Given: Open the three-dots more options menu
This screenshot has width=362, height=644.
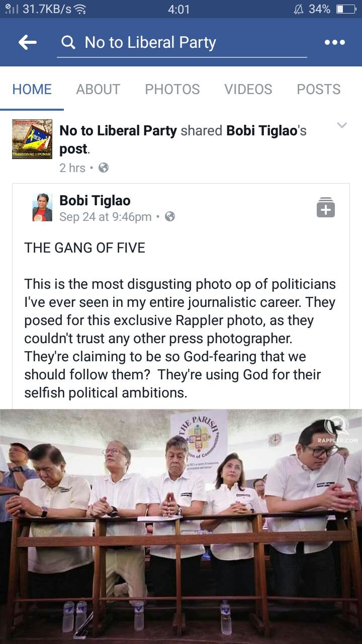Looking at the screenshot, I should point(334,43).
